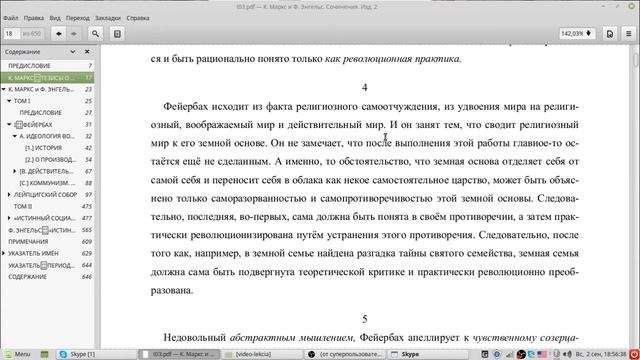
Task: Switch to от суперпользовате... taskbar window
Action: tap(345, 354)
